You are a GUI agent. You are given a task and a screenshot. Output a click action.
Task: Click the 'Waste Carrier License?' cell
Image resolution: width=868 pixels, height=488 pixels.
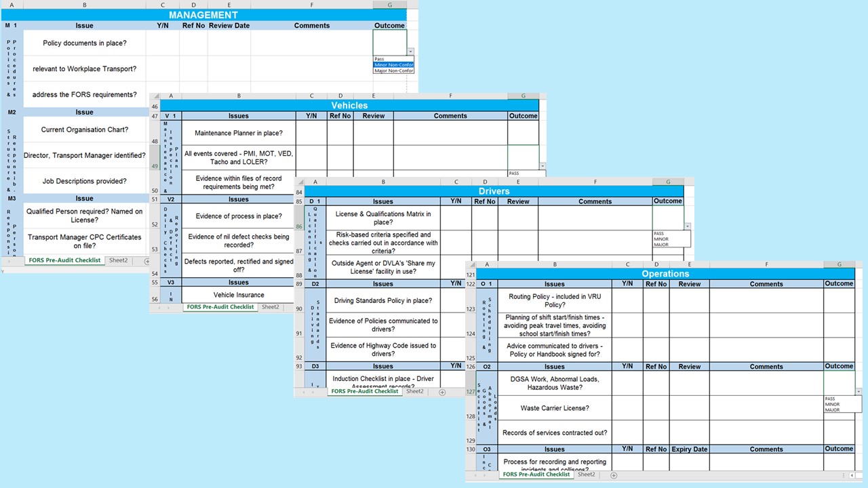point(554,408)
